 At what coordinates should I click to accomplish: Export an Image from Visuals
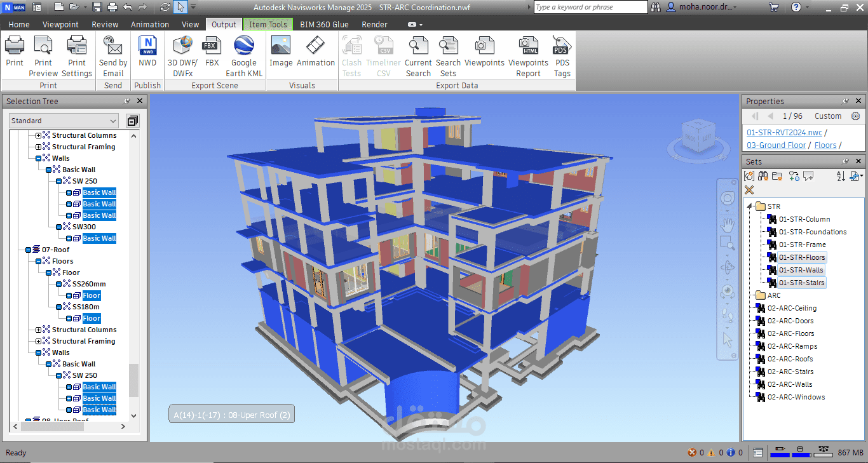pyautogui.click(x=281, y=51)
